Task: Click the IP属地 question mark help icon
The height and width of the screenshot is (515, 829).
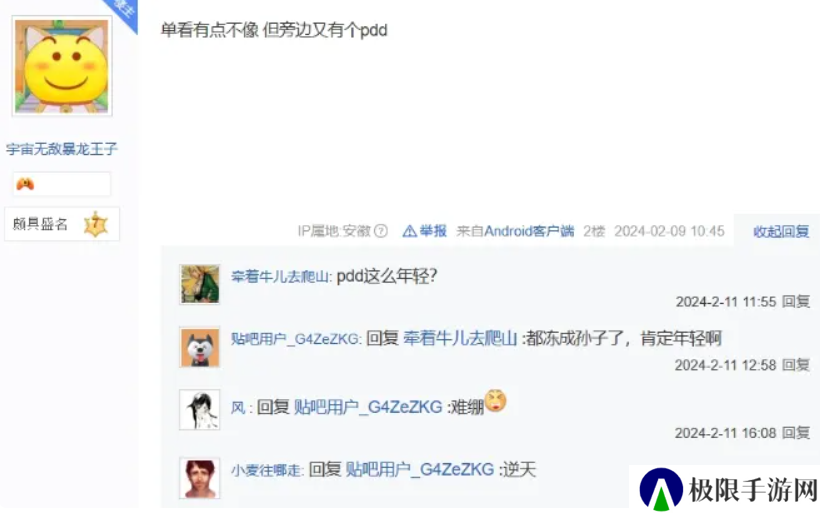Action: point(381,231)
